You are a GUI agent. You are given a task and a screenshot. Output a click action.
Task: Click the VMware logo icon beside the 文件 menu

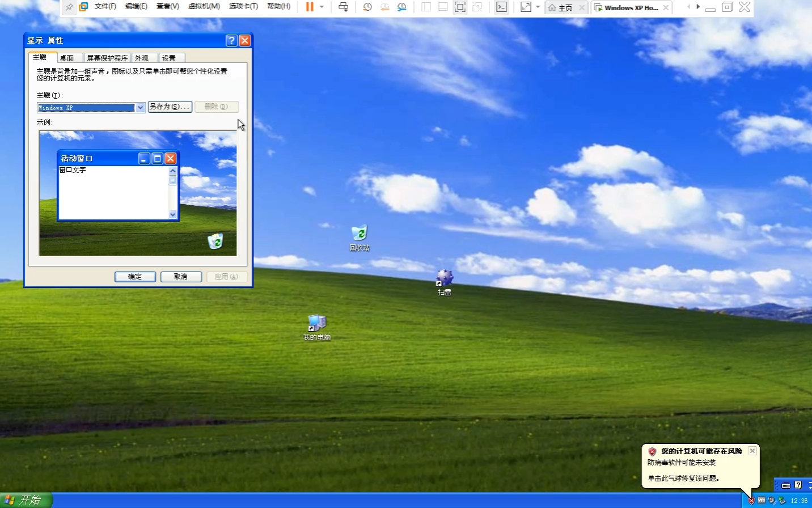tap(84, 7)
